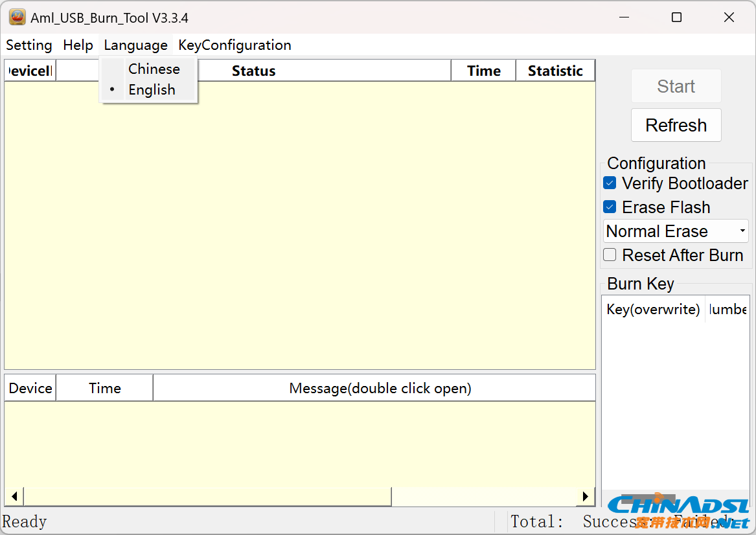Minimize the Burn Tool window
Image resolution: width=756 pixels, height=535 pixels.
coord(624,17)
